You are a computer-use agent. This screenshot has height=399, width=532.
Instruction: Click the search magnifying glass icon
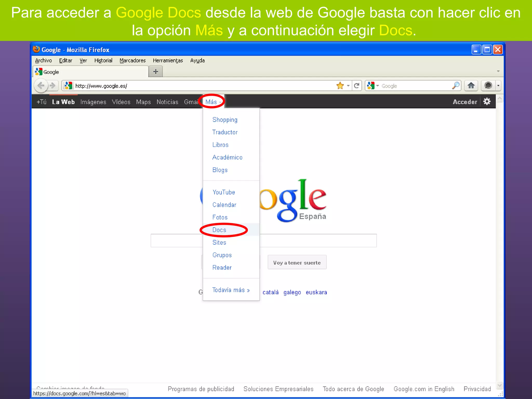(x=456, y=86)
